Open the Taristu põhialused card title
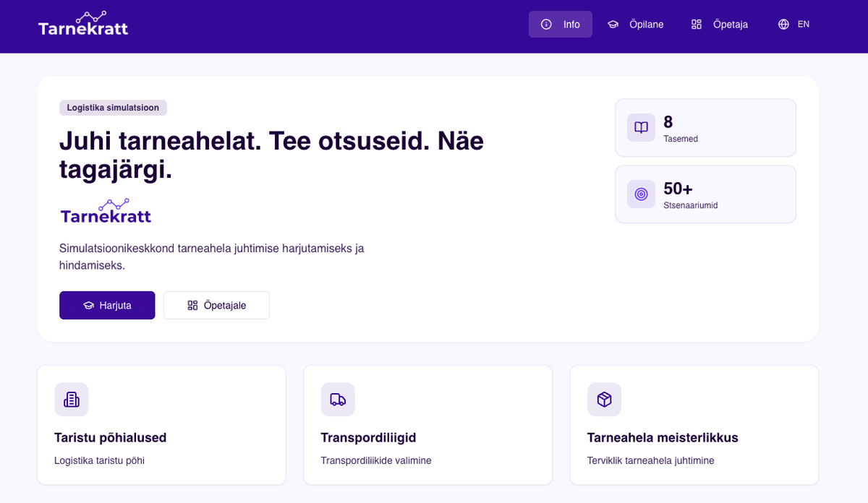868x503 pixels. click(110, 438)
